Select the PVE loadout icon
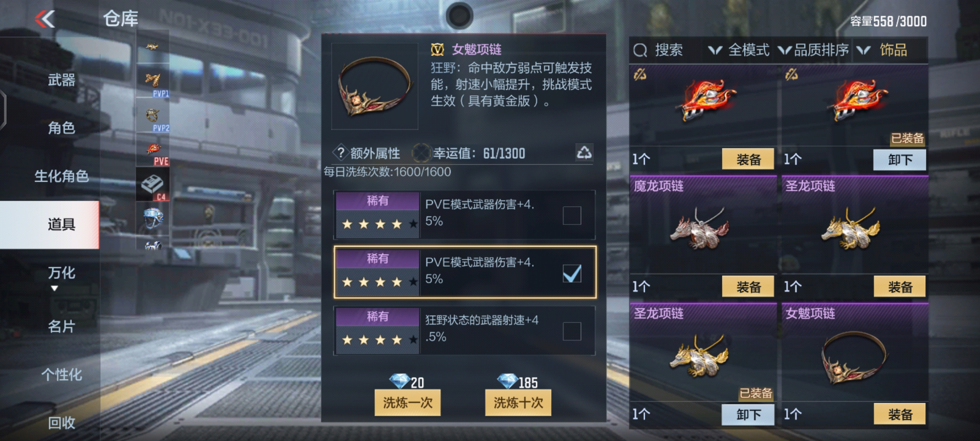980x441 pixels. pos(153,151)
